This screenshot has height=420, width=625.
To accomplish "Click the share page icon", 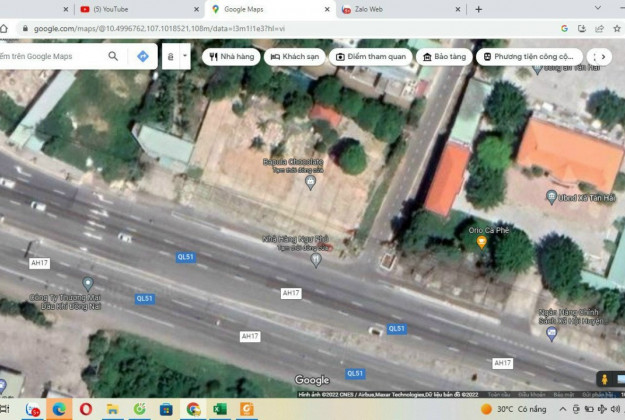I will tap(599, 28).
